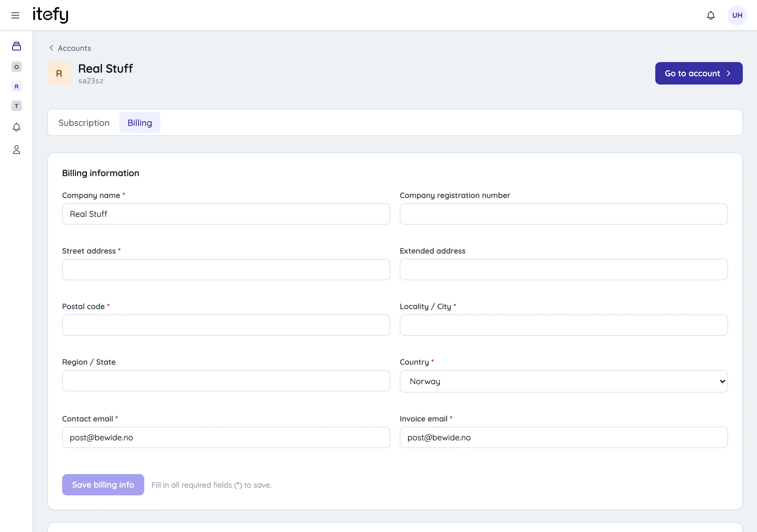This screenshot has width=757, height=532.
Task: Click the Locality / City input
Action: pos(564,325)
